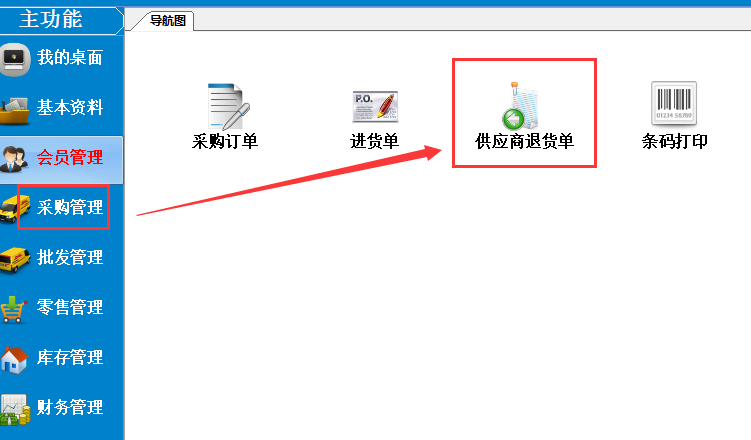Click the 财务管理 text label
Viewport: 751px width, 440px height.
pyautogui.click(x=70, y=407)
